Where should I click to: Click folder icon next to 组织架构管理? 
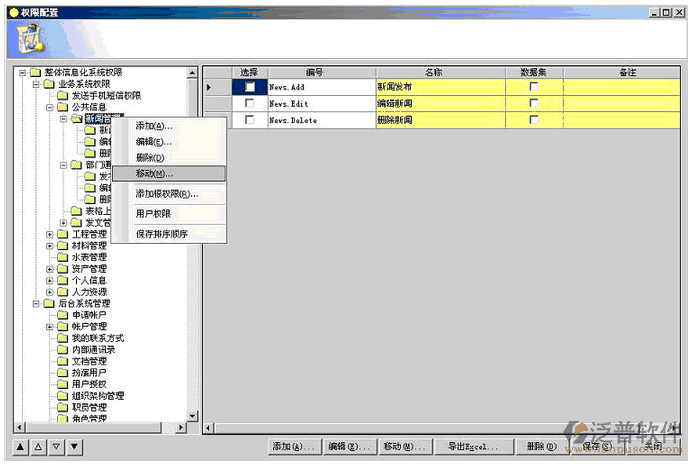[63, 396]
